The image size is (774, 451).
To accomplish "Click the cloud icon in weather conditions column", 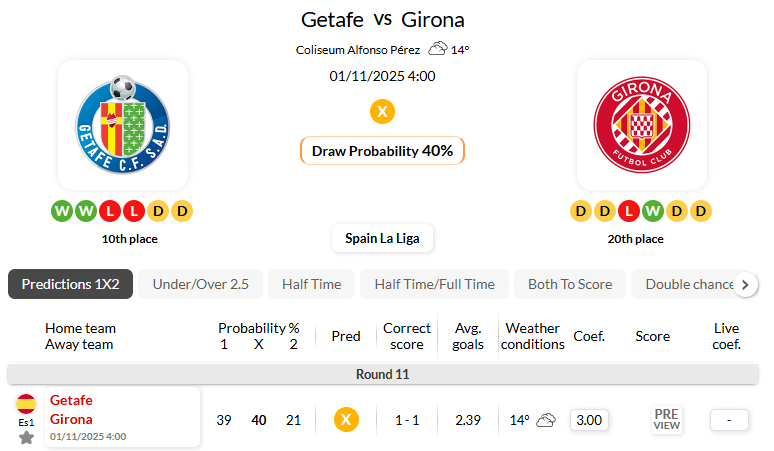I will (546, 420).
